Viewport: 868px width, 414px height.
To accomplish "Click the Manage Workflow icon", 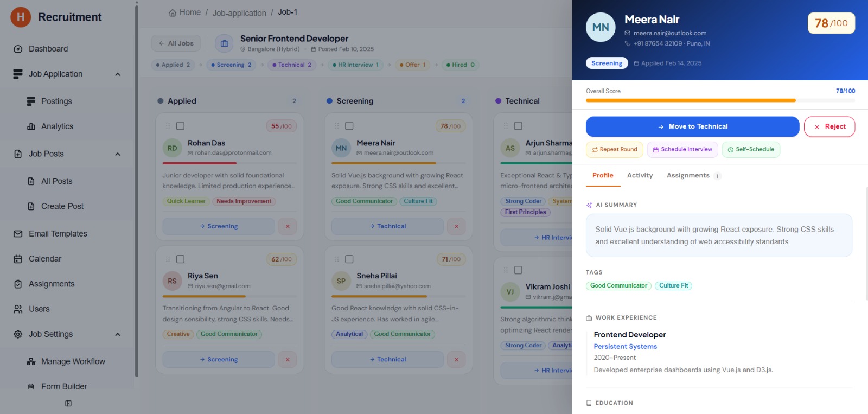I will (x=31, y=361).
